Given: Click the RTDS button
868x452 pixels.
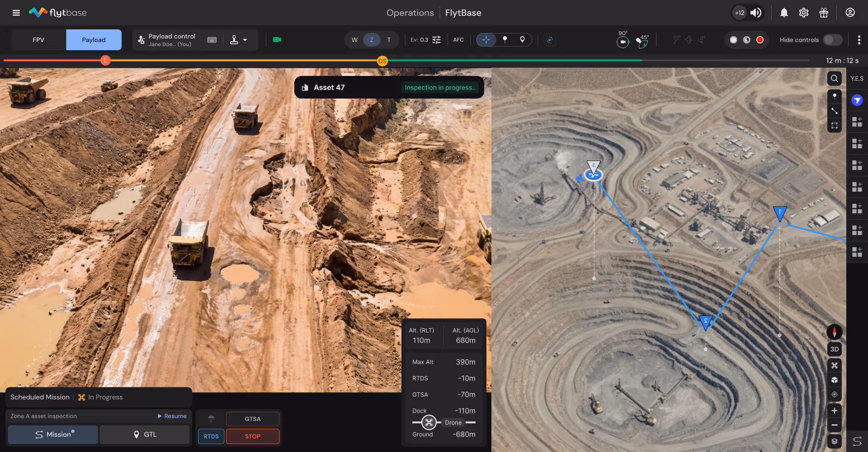Looking at the screenshot, I should pyautogui.click(x=211, y=436).
